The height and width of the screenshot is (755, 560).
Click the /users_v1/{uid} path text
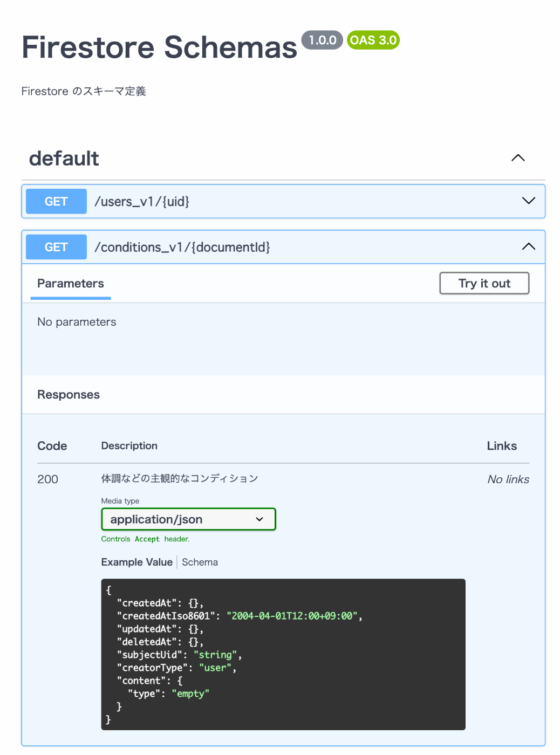pyautogui.click(x=142, y=202)
